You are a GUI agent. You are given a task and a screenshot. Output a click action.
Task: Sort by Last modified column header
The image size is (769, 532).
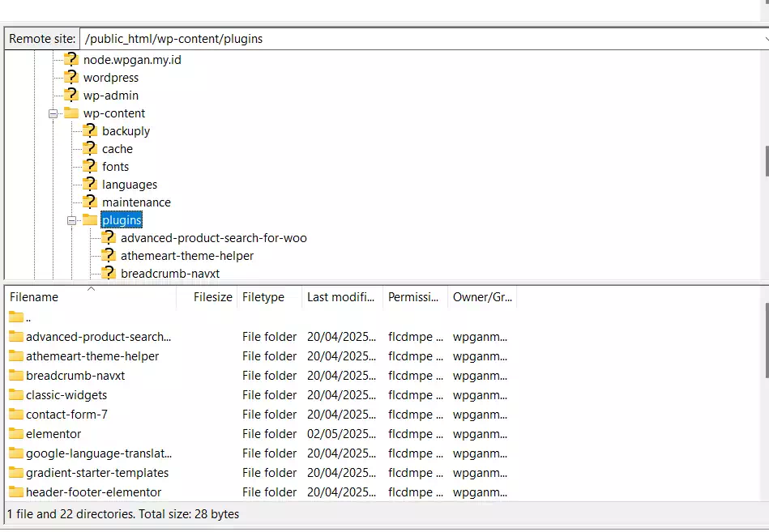pyautogui.click(x=342, y=297)
